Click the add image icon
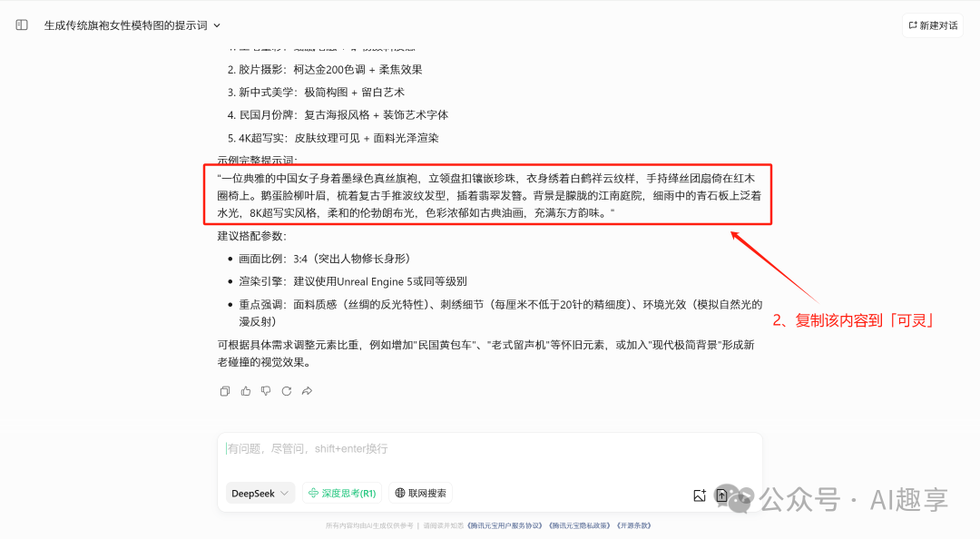980x539 pixels. (x=700, y=495)
